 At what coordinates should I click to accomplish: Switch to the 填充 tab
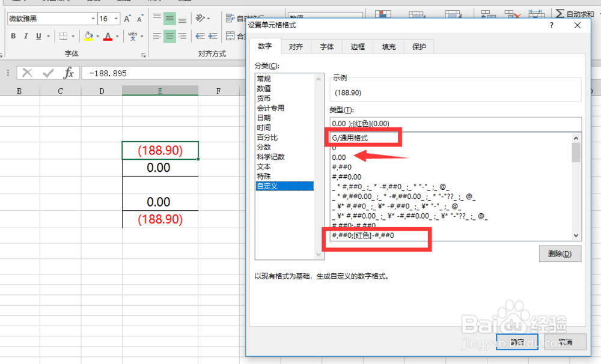tap(388, 46)
